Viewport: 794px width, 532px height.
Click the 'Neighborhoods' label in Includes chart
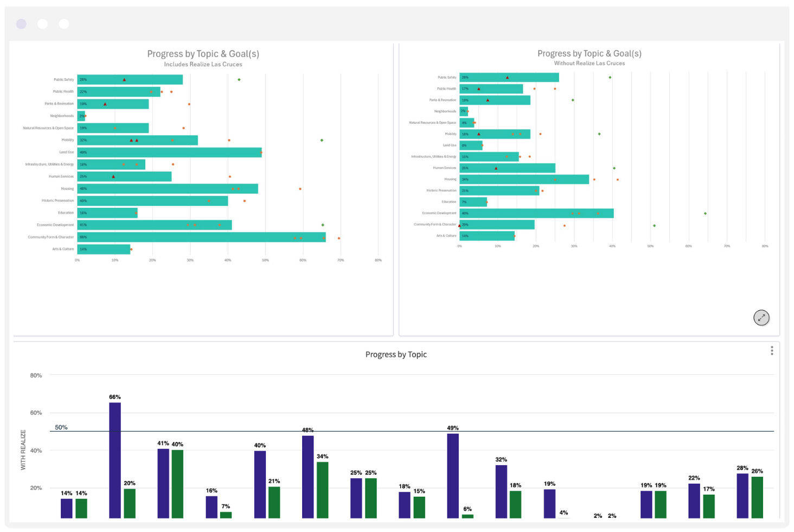[62, 116]
